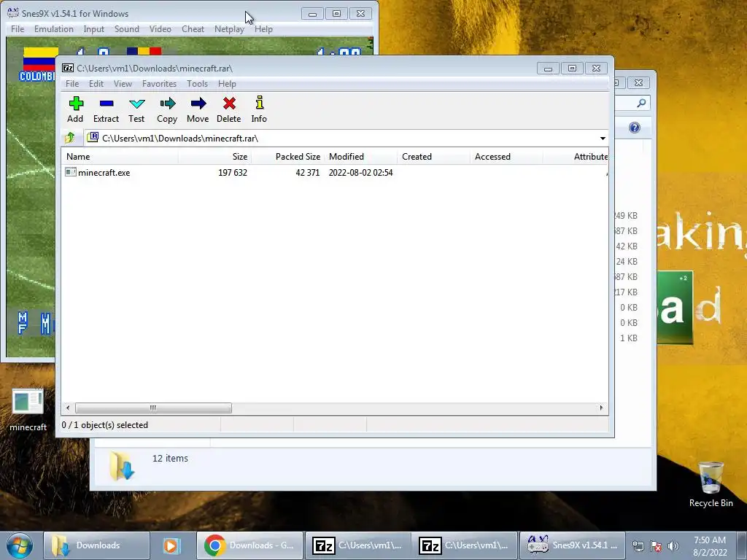Click the Windows Media Player taskbar icon
The height and width of the screenshot is (560, 747).
(171, 545)
